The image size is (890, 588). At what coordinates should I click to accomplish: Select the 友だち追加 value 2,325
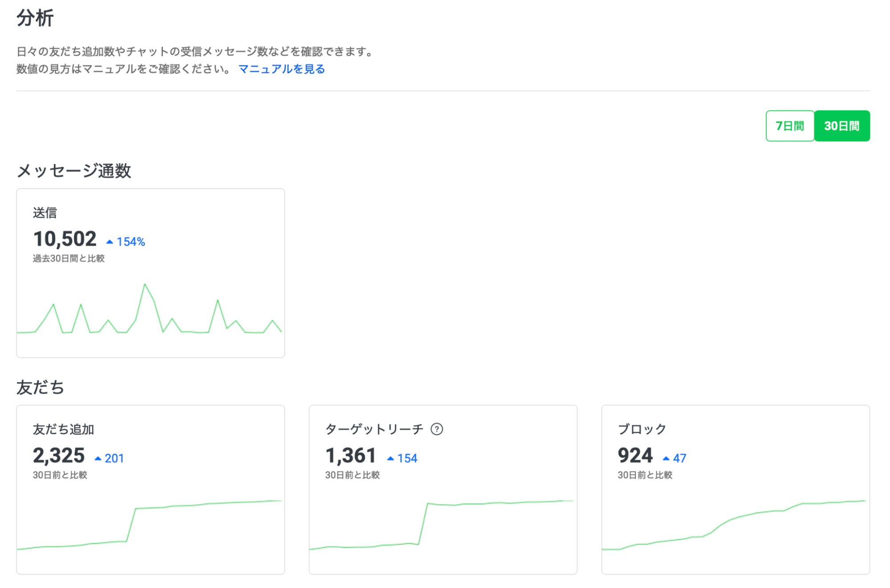coord(59,455)
